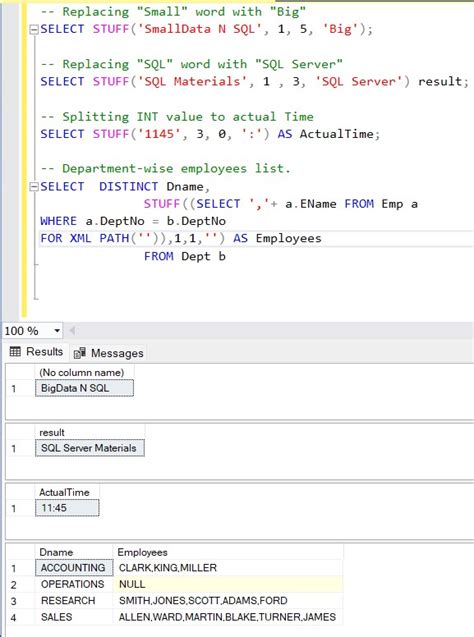The image size is (474, 637).
Task: Place cursor in 'FOR XML PATH' code line
Action: pyautogui.click(x=181, y=238)
